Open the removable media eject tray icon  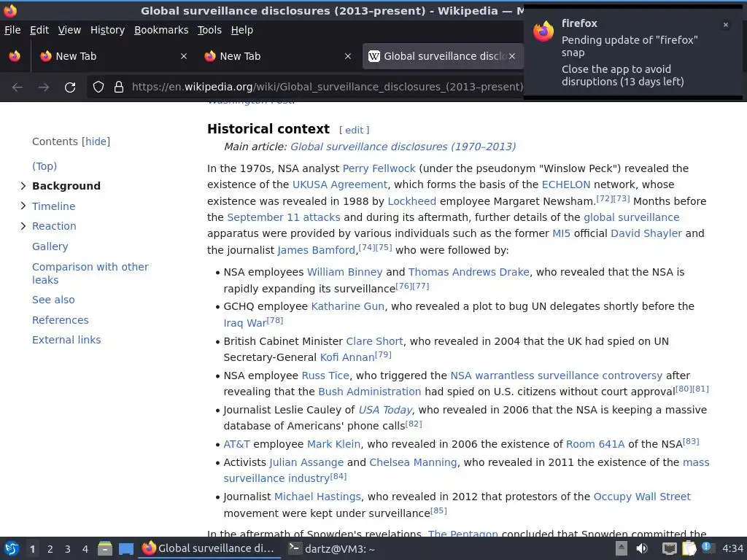coord(621,548)
